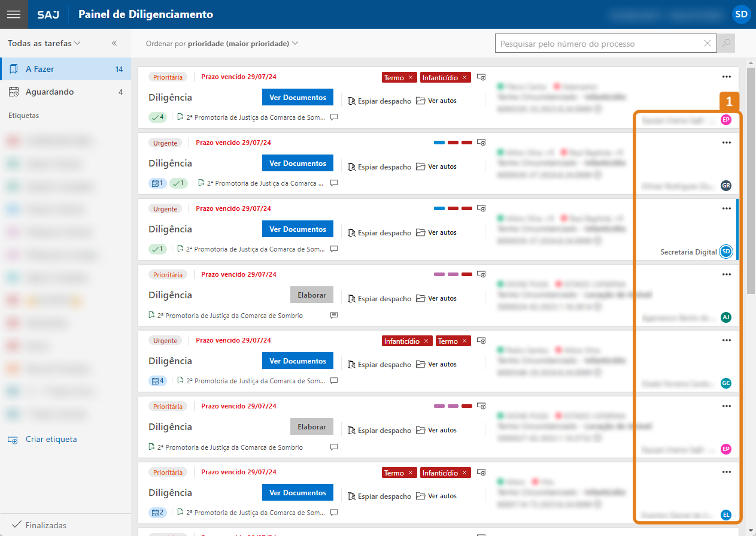The image size is (756, 536).
Task: Click blue color tag on second card
Action: click(x=439, y=143)
